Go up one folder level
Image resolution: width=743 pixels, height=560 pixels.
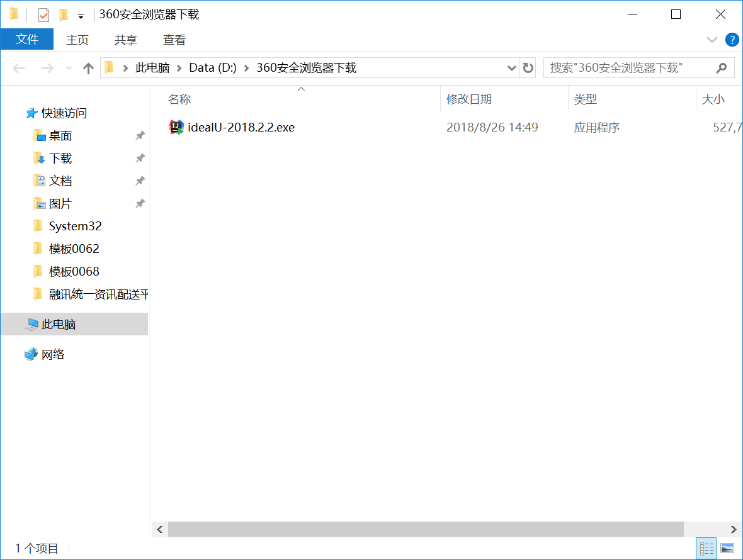88,69
